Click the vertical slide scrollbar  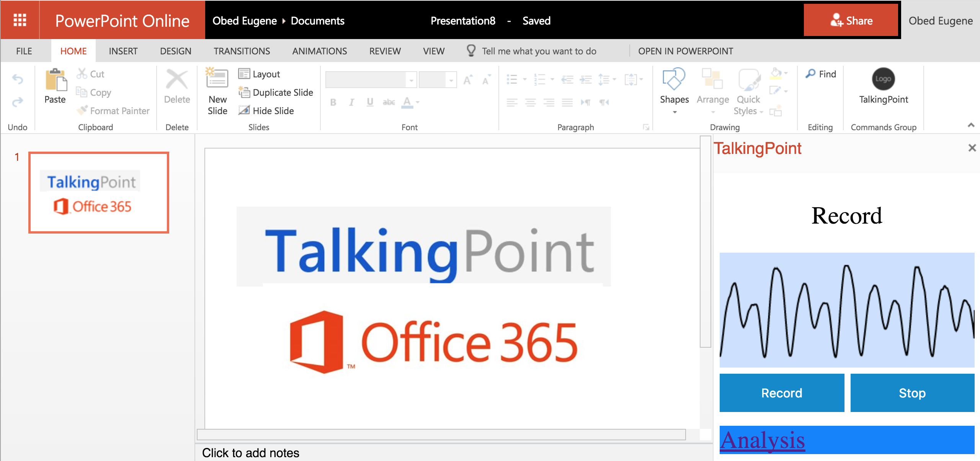coord(705,241)
